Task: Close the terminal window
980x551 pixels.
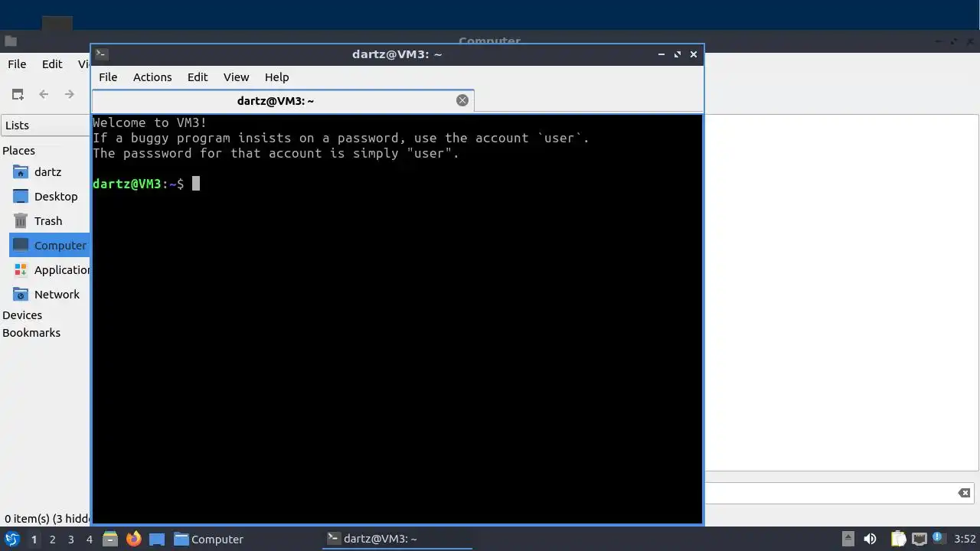Action: [694, 54]
